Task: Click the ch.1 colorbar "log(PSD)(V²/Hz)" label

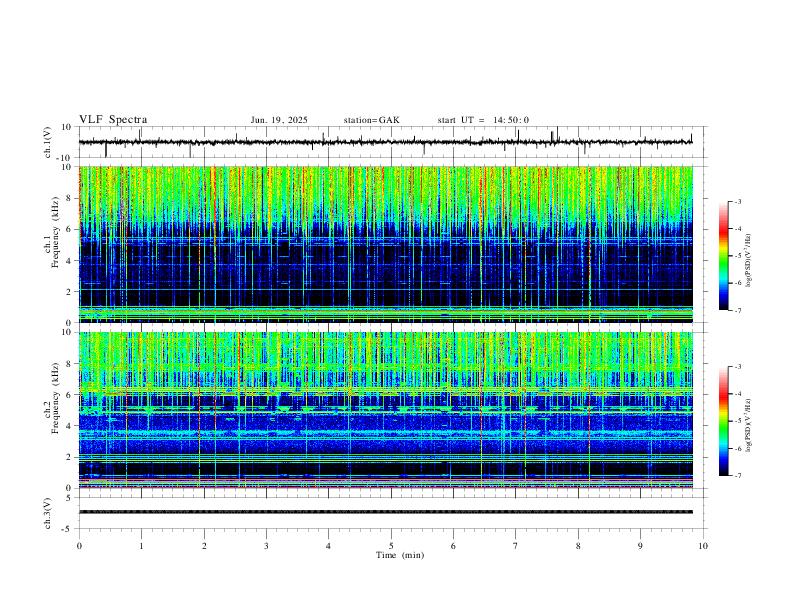Action: pos(749,261)
